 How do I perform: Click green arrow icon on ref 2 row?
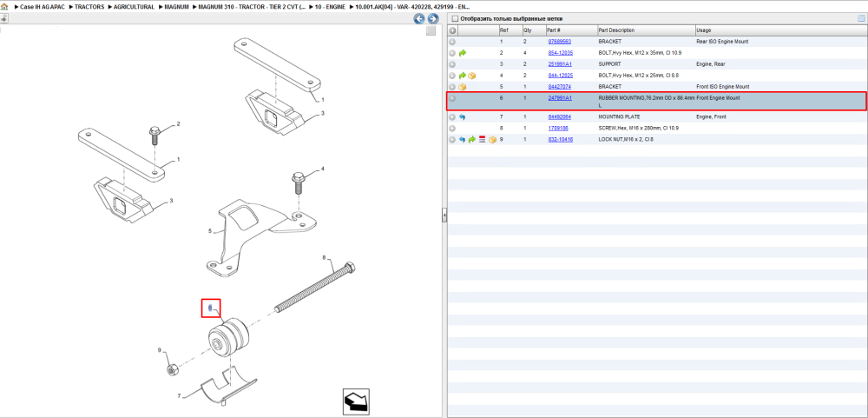pos(463,53)
